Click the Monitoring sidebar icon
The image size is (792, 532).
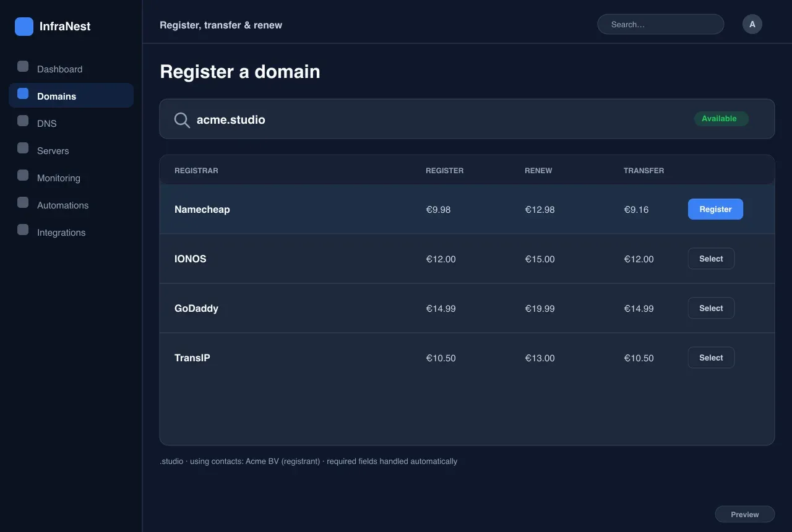23,175
